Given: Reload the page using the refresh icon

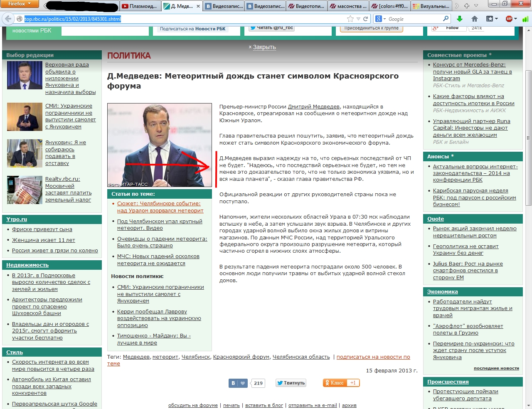Looking at the screenshot, I should tap(366, 19).
